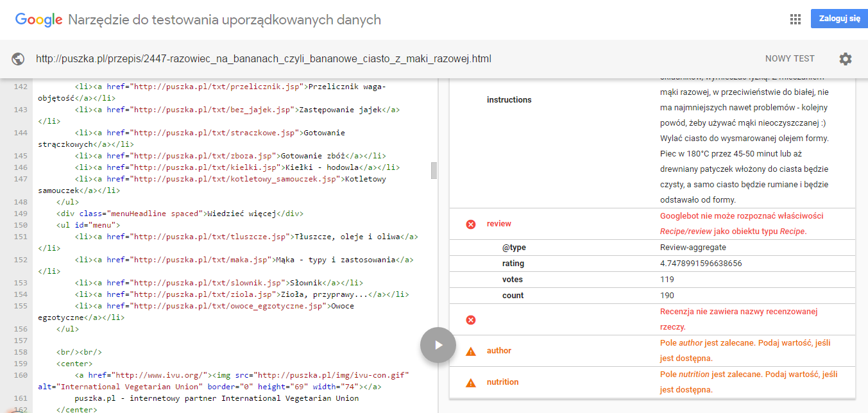Click the tested puszka.pl URL text
Image resolution: width=868 pixels, height=413 pixels.
pos(264,59)
